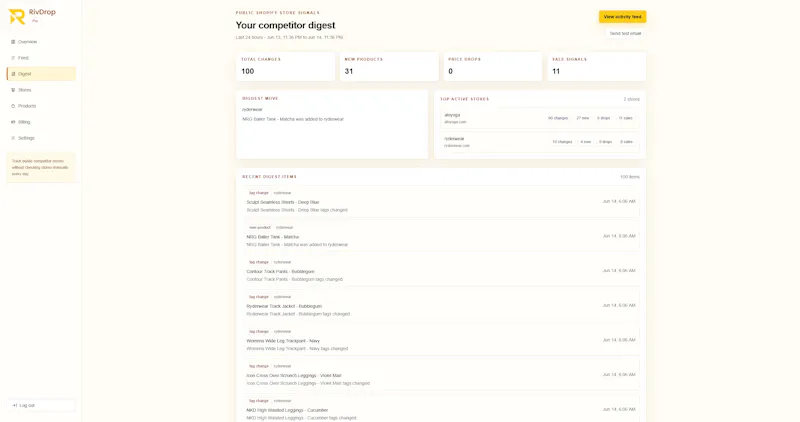The image size is (800, 422).
Task: Click the Billing card icon in the sidebar
Action: [13, 122]
